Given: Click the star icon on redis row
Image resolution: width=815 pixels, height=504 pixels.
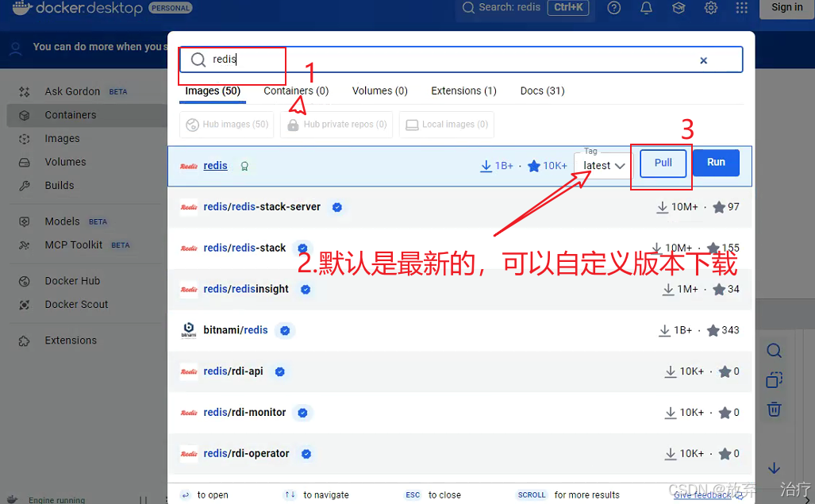Looking at the screenshot, I should tap(534, 166).
